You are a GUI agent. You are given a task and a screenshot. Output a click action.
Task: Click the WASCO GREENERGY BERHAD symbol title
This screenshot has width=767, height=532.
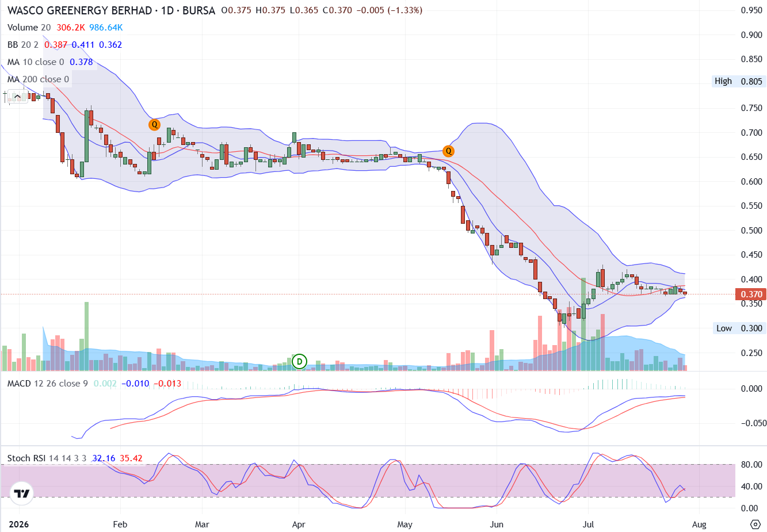click(79, 10)
